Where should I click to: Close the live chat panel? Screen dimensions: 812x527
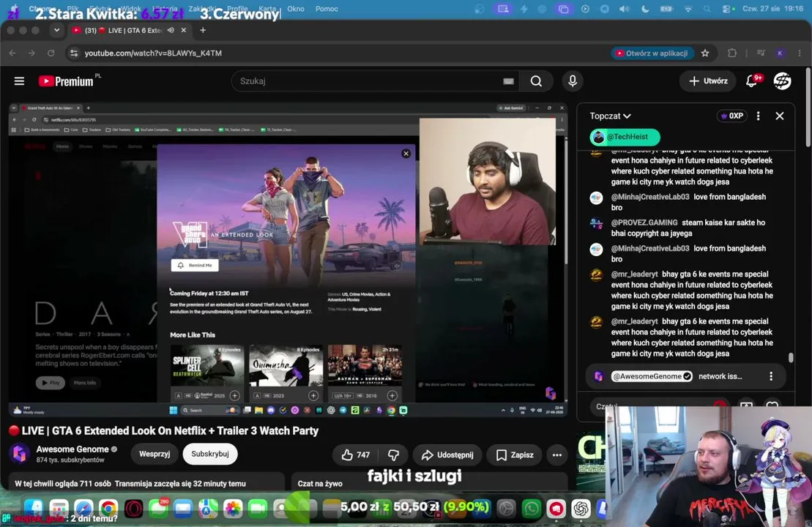tap(779, 116)
